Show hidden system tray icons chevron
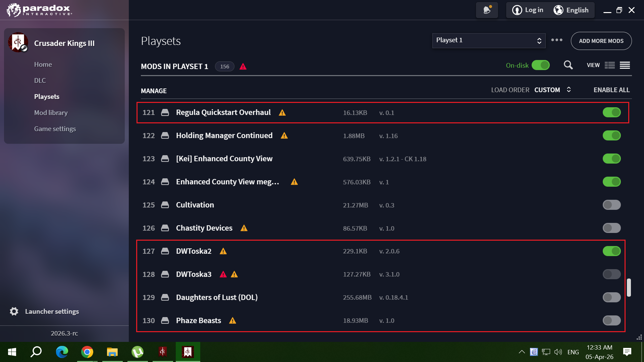 (x=522, y=352)
